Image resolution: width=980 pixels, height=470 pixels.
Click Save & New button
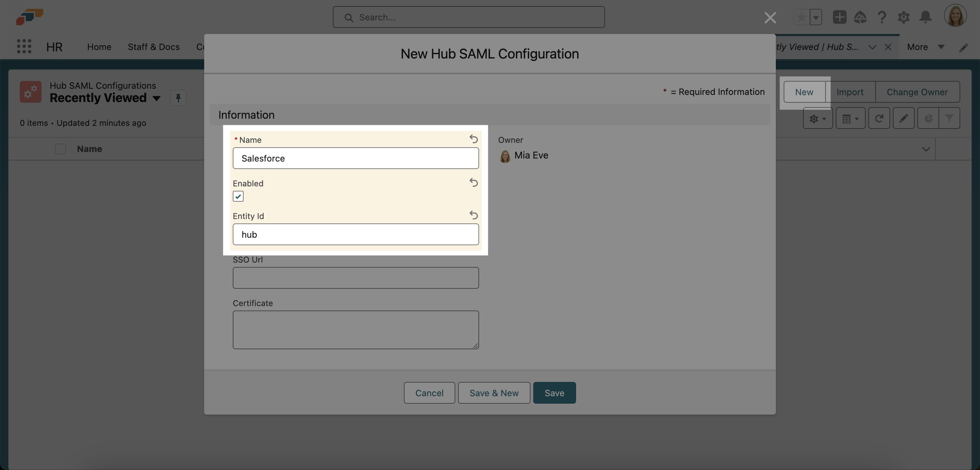[x=493, y=393]
